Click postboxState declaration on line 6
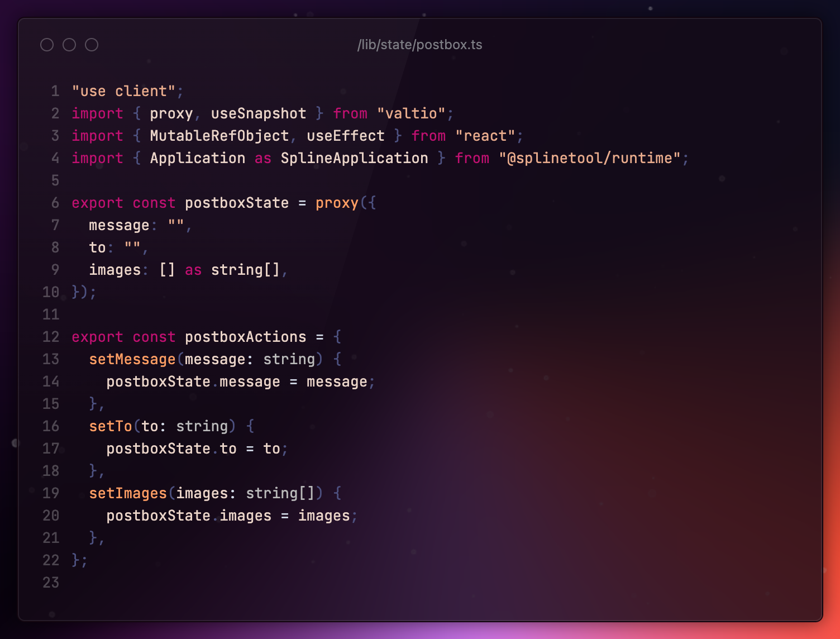840x639 pixels. pyautogui.click(x=237, y=203)
